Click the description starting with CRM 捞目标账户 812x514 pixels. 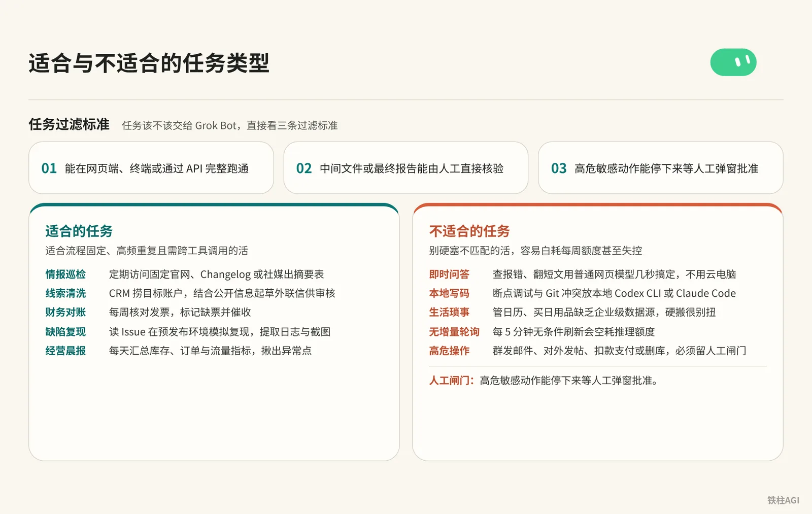222,293
